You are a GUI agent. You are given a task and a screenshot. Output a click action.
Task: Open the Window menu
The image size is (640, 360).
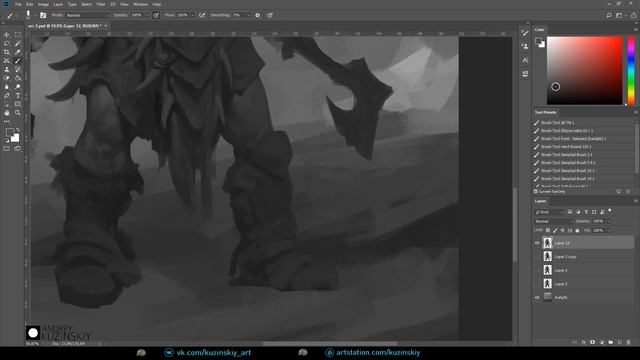(x=141, y=4)
